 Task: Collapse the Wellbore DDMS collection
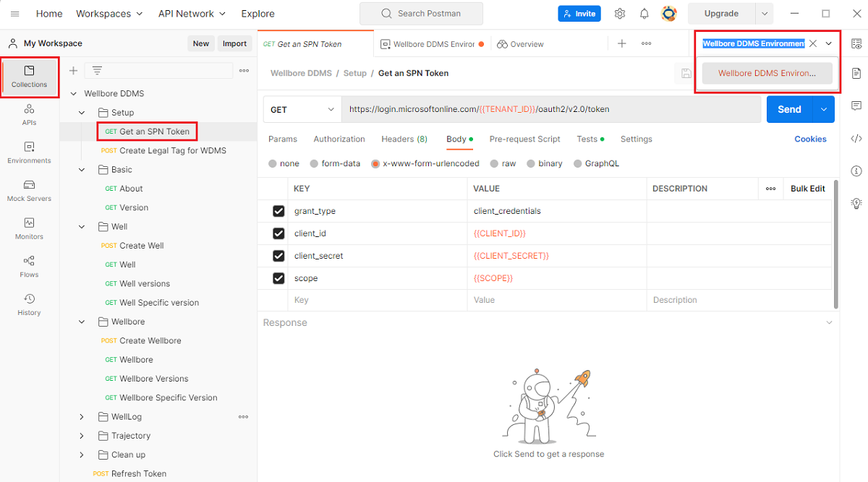pos(74,94)
